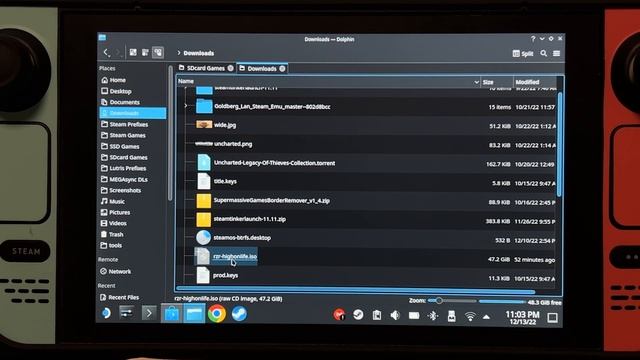Image resolution: width=640 pixels, height=360 pixels.
Task: Select the wide.jpg thumbnail
Action: (204, 124)
